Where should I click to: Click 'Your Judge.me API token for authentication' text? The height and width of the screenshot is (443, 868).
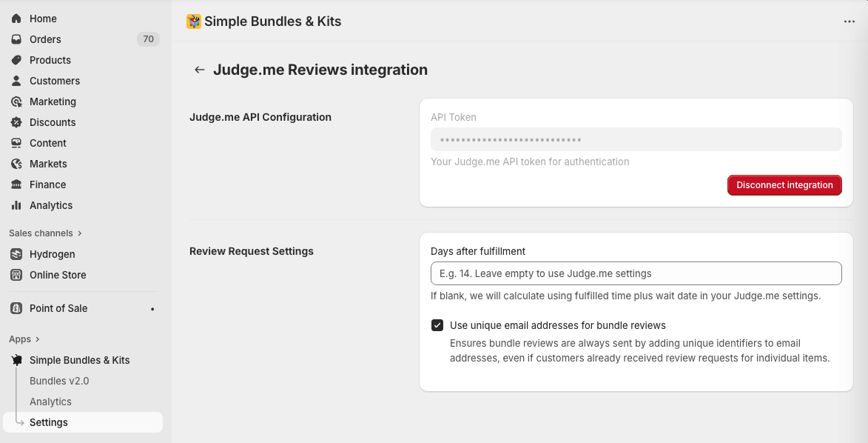530,162
